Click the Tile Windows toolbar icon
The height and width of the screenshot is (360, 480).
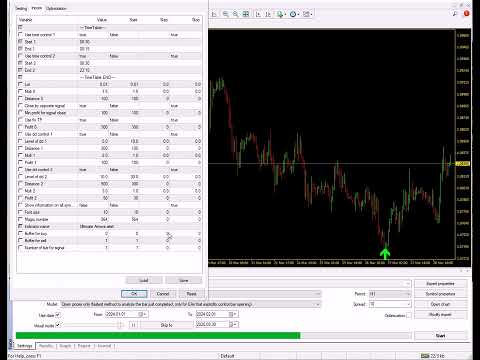click(x=246, y=14)
